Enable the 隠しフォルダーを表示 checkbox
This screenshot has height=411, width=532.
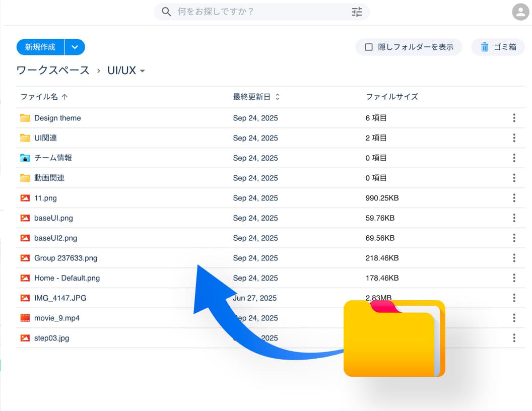coord(369,47)
